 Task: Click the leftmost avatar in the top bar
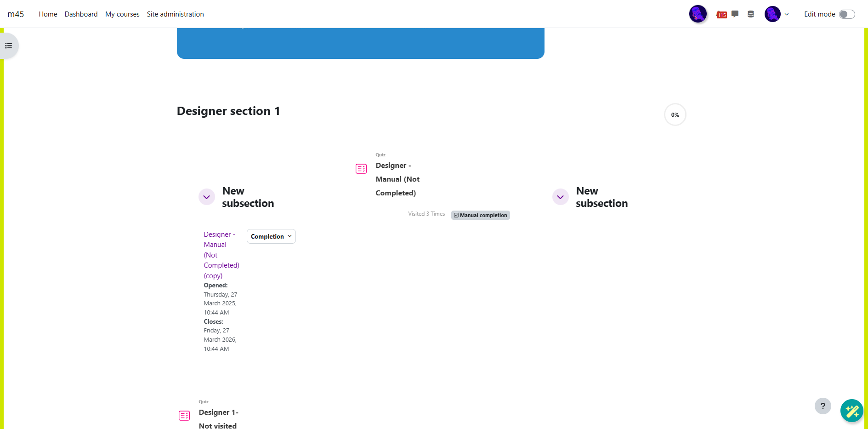click(x=698, y=14)
